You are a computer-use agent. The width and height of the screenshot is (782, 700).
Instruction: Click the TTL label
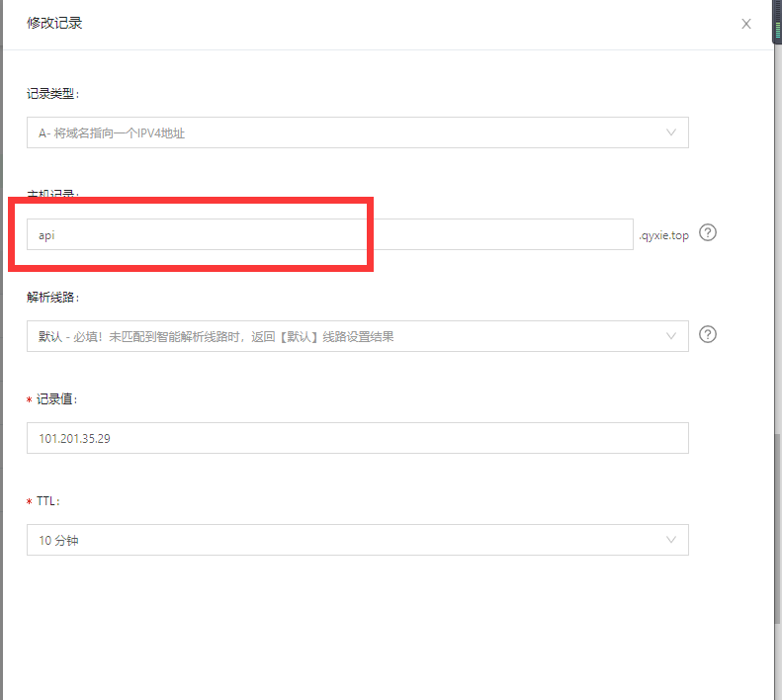tap(48, 501)
